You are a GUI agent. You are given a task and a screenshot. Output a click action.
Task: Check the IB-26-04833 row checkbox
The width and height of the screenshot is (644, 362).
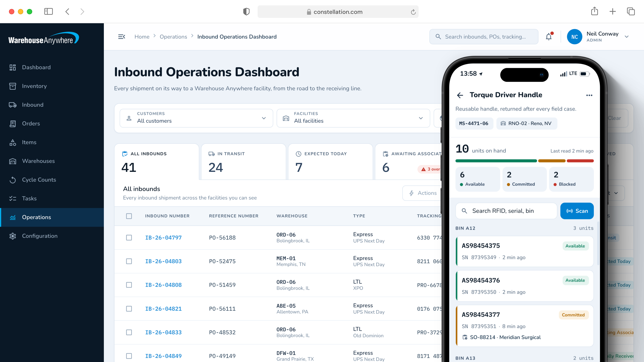tap(129, 333)
